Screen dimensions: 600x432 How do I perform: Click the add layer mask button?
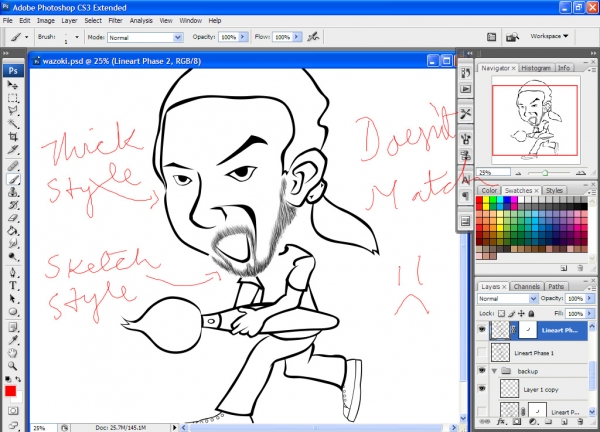(x=517, y=422)
